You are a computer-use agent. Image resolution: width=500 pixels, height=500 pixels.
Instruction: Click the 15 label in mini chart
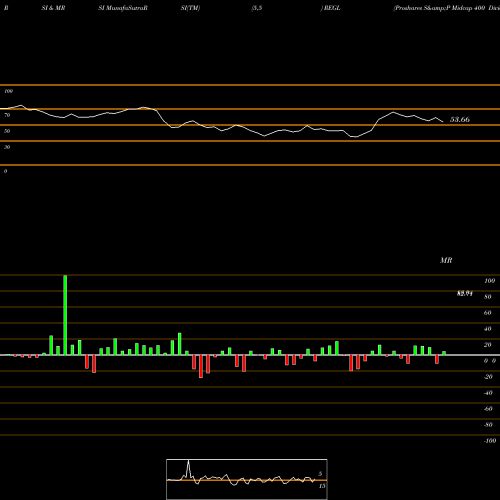(322, 486)
